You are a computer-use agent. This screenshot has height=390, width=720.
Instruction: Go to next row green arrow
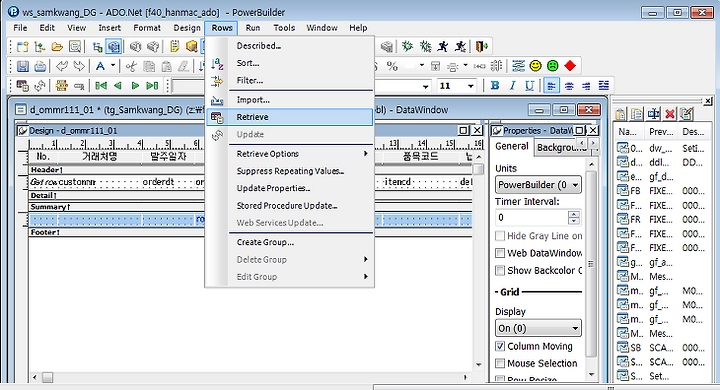pyautogui.click(x=135, y=85)
